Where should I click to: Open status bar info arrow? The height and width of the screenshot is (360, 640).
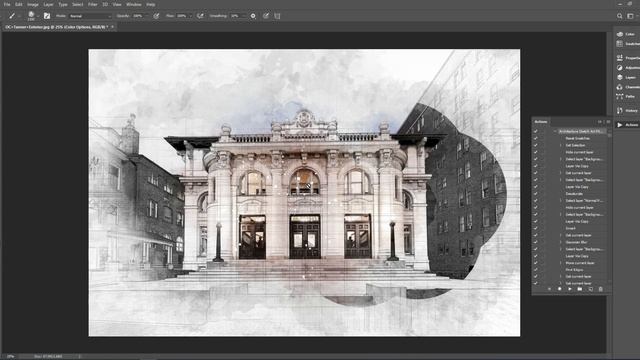click(x=80, y=356)
